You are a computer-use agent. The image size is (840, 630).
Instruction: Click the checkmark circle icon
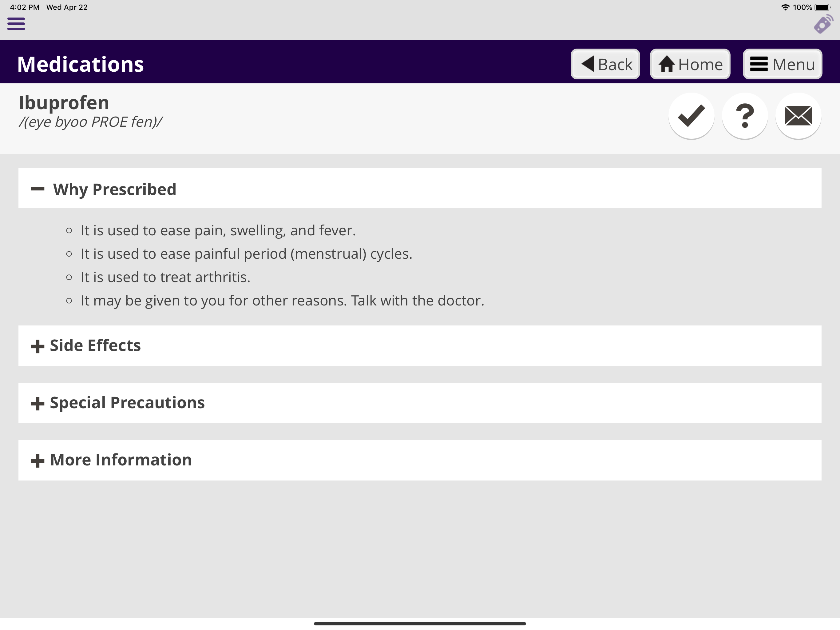coord(691,116)
